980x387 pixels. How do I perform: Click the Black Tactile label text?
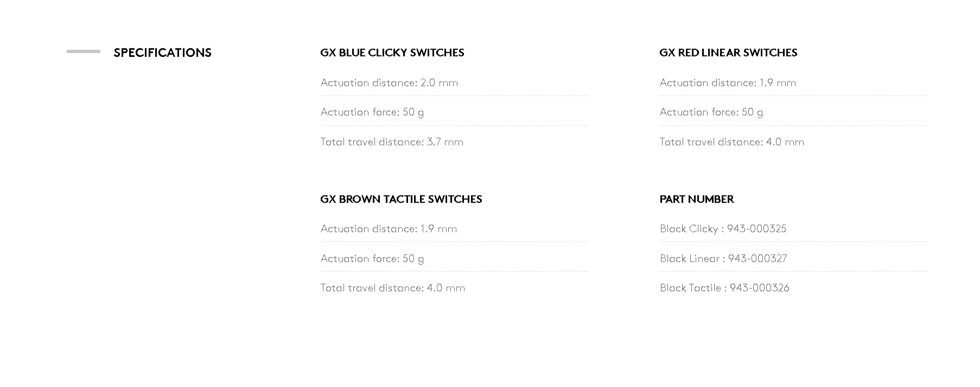click(690, 288)
